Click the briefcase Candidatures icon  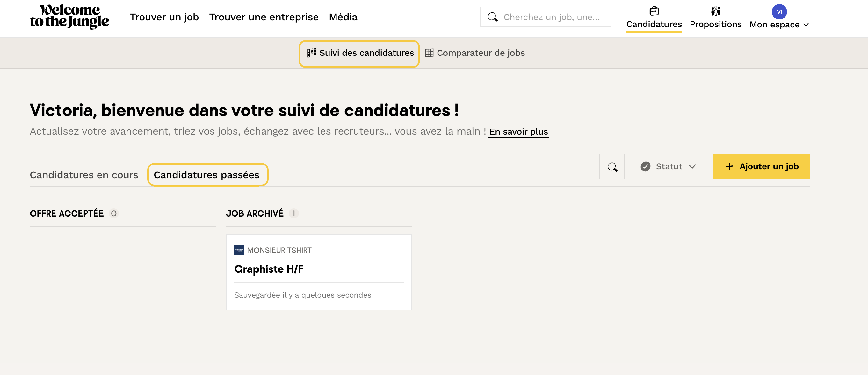(x=654, y=11)
